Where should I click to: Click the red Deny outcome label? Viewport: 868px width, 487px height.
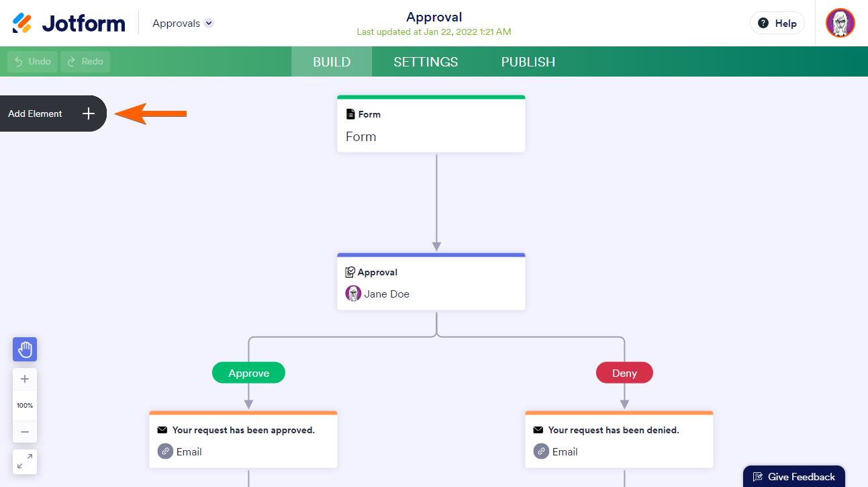(624, 373)
